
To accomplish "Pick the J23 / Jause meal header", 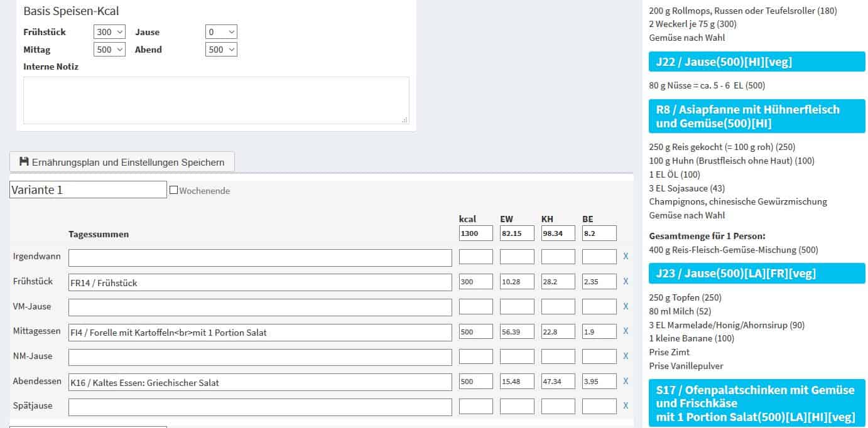I will pos(756,273).
